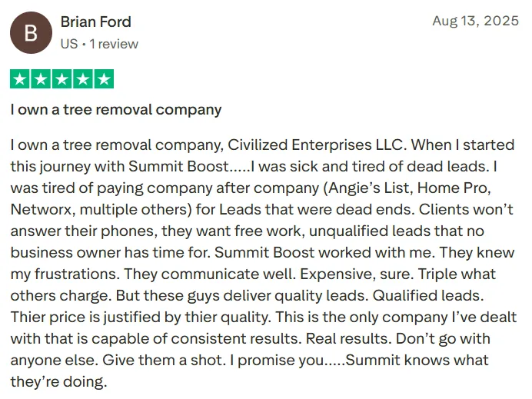Click "Home Pro" in the review text

click(x=452, y=188)
